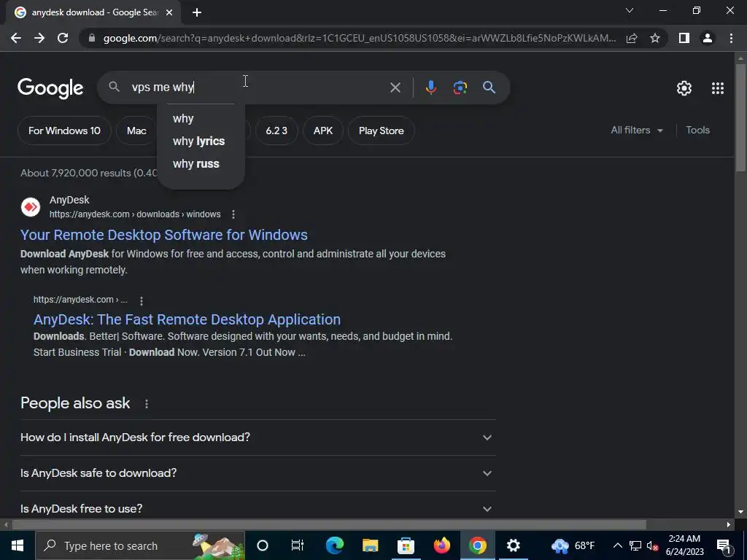Expand Is AnyDesk free to use question
747x560 pixels.
pyautogui.click(x=258, y=508)
